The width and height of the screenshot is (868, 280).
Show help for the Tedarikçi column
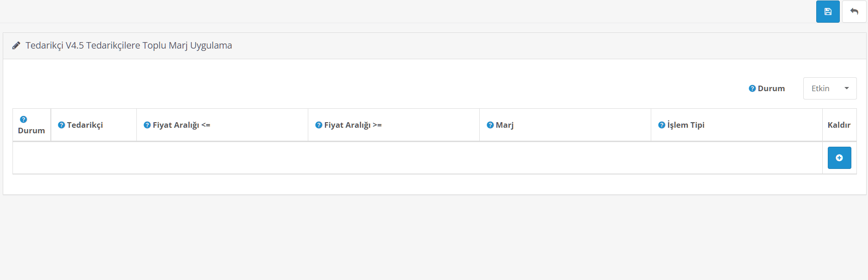pos(61,125)
